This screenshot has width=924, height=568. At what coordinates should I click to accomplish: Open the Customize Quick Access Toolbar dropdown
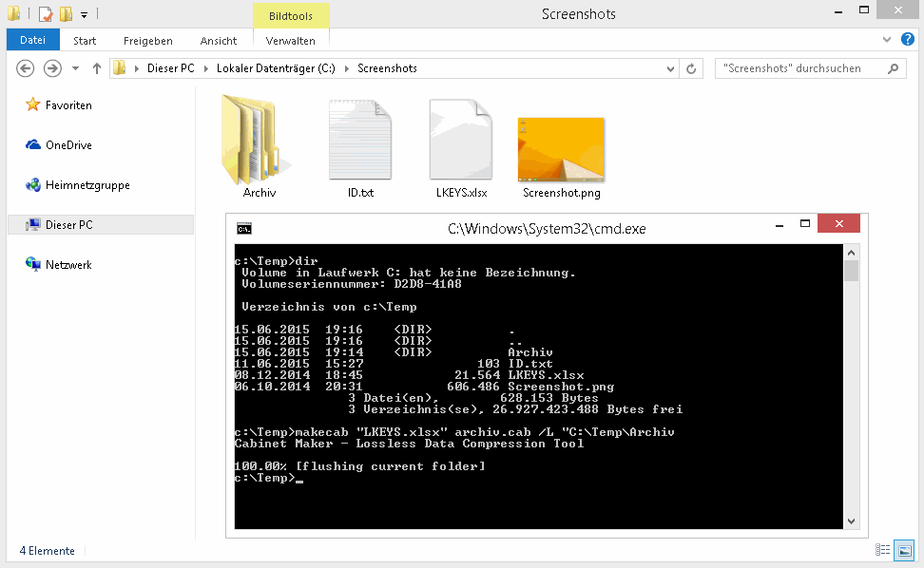[x=84, y=15]
